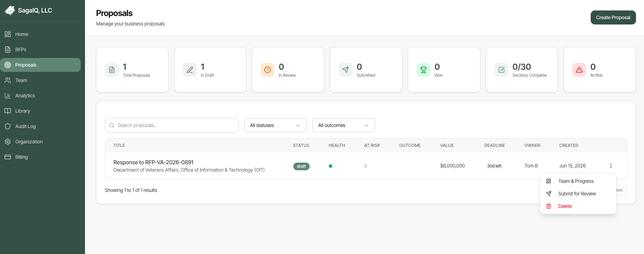Click the RFPs document icon in sidebar

tap(8, 50)
